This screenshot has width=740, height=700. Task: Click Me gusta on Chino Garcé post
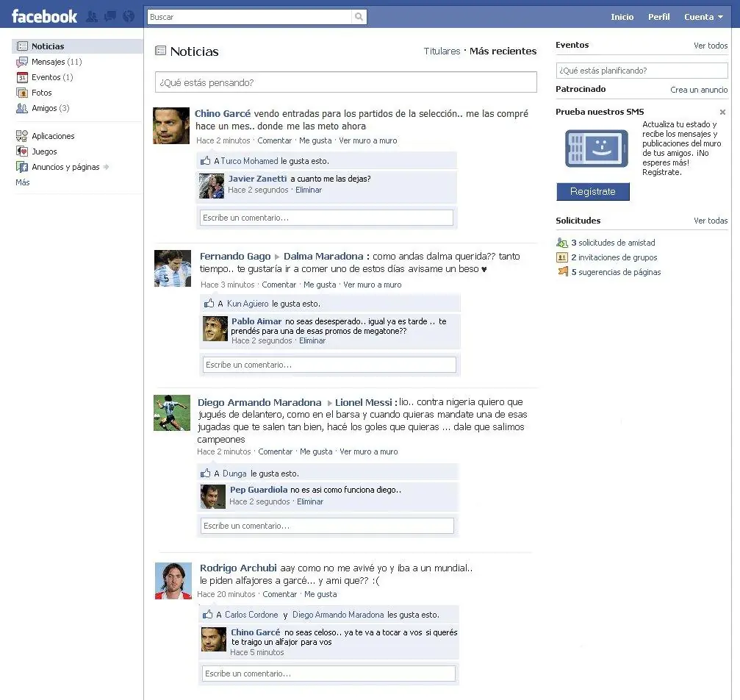315,140
